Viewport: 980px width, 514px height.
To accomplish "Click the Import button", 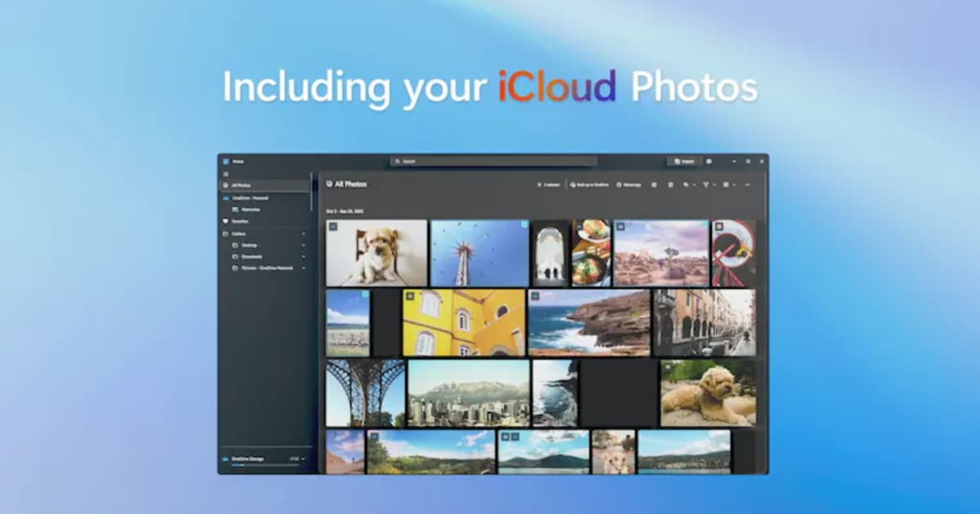I will coord(684,162).
